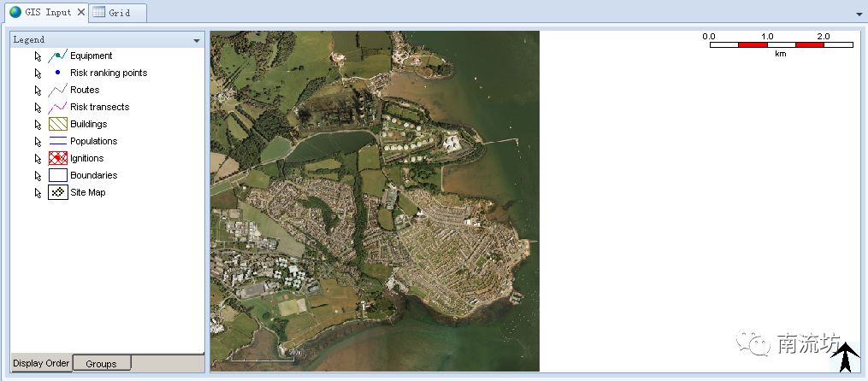Toggle selectable cursor for Populations layer
This screenshot has width=868, height=381.
(x=38, y=142)
